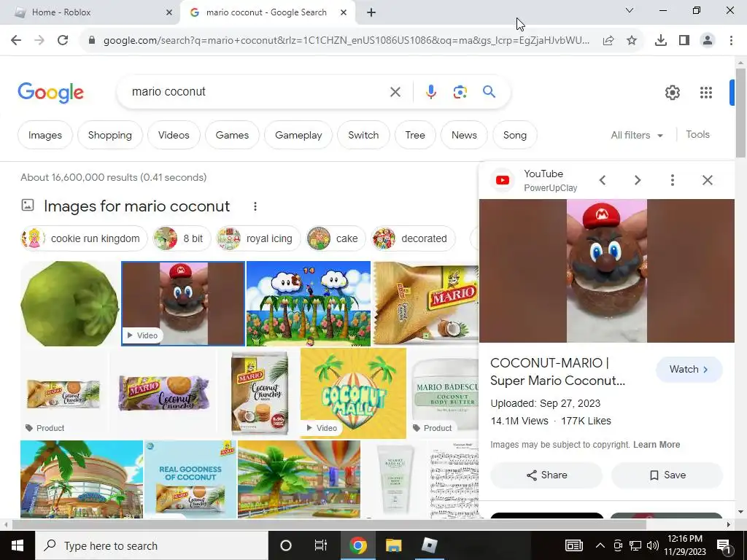The width and height of the screenshot is (747, 560).
Task: Click the YouTube logo in preview panel
Action: click(503, 181)
